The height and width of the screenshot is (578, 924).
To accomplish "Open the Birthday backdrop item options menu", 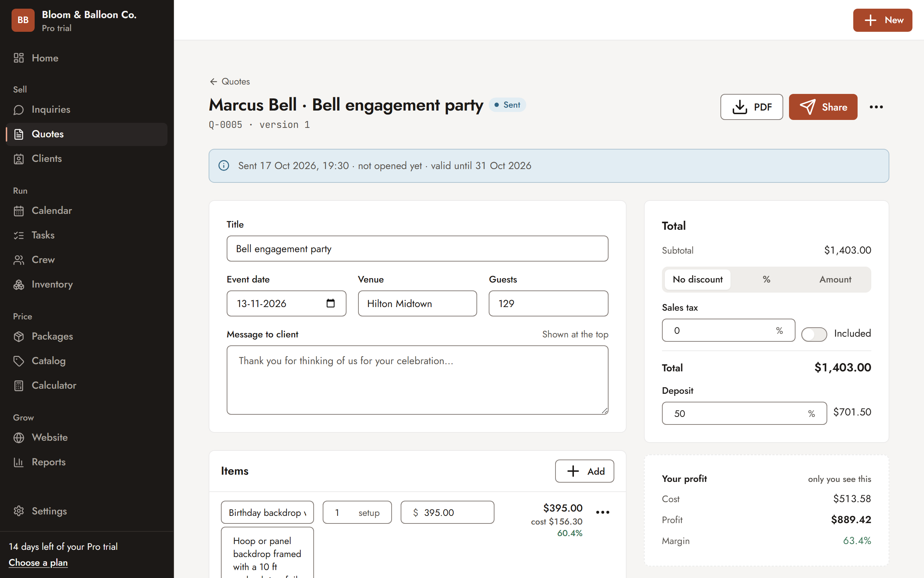I will [602, 512].
